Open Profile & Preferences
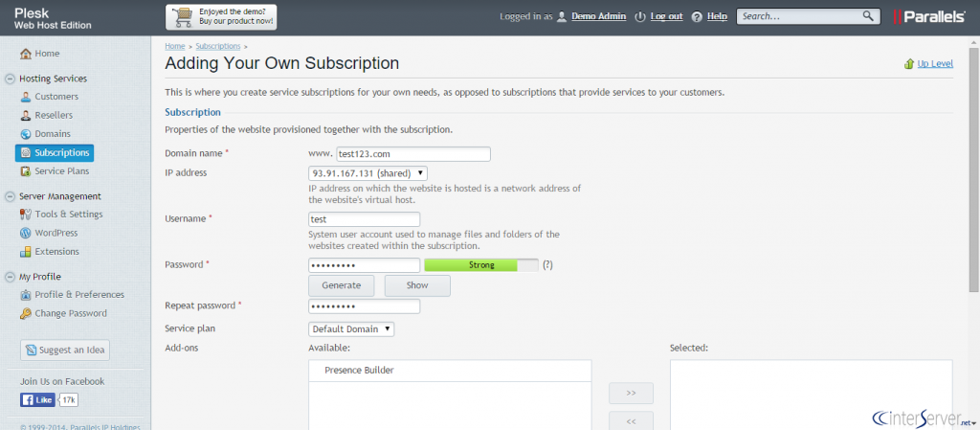 click(x=79, y=295)
